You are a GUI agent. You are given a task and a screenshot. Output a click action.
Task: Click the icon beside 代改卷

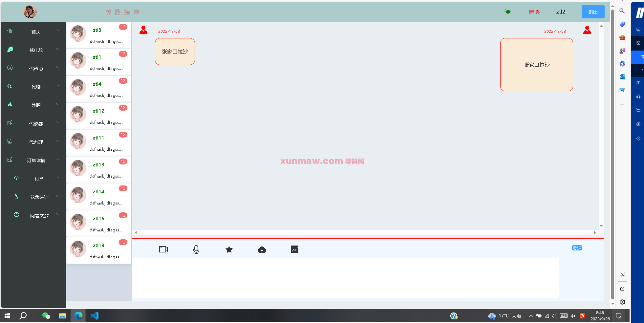(x=10, y=123)
